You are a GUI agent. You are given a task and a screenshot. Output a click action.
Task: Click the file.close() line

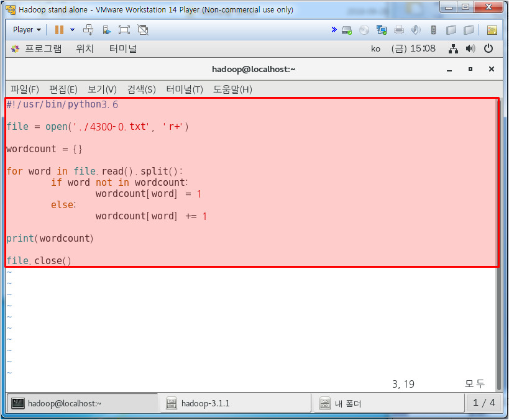click(x=39, y=260)
